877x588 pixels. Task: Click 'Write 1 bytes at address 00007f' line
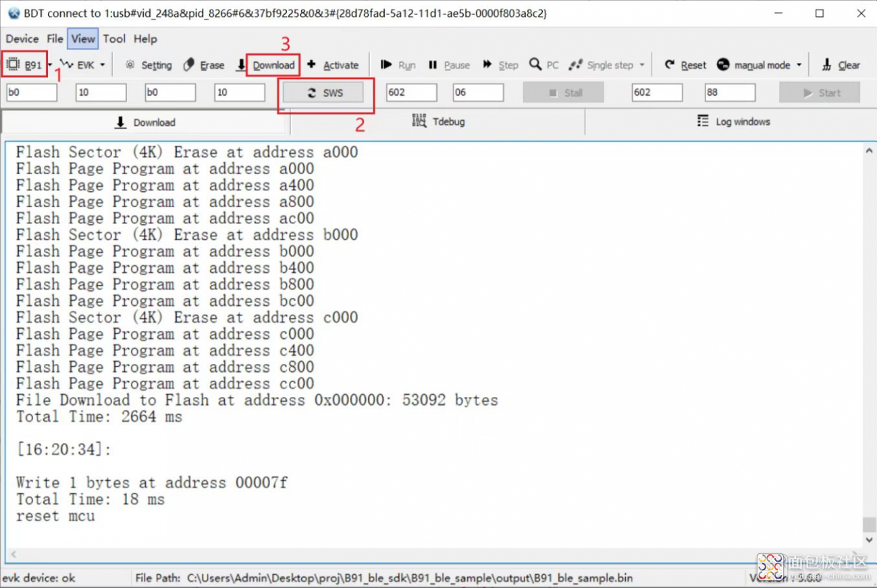[152, 483]
